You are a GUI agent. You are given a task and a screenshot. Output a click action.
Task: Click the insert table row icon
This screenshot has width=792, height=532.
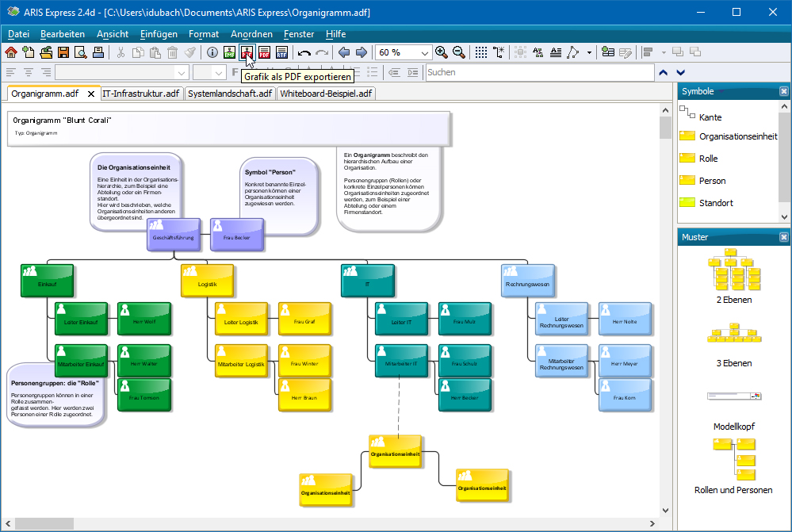(608, 52)
